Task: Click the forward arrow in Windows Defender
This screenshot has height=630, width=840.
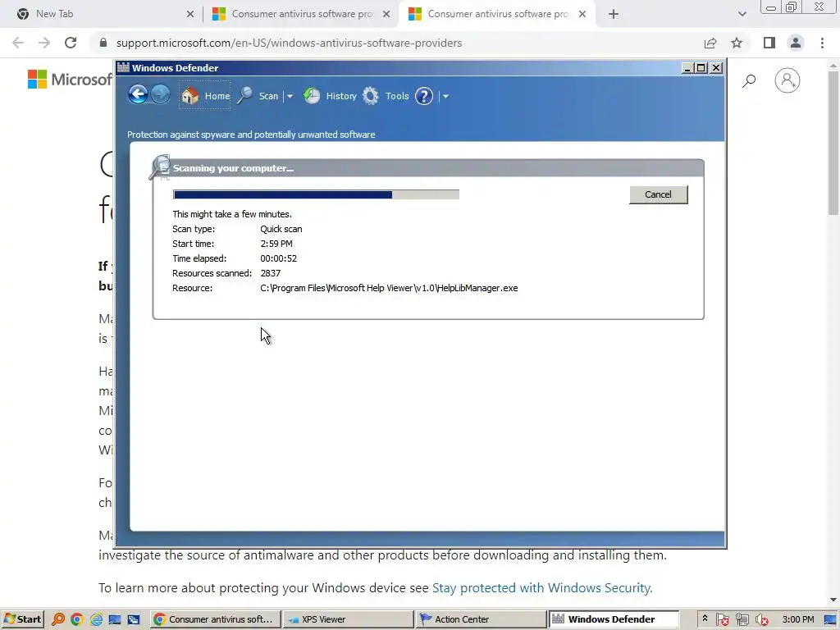Action: click(160, 95)
